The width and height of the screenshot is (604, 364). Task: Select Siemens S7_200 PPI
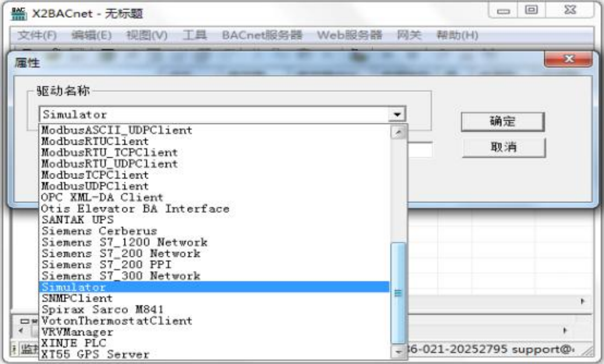click(215, 264)
